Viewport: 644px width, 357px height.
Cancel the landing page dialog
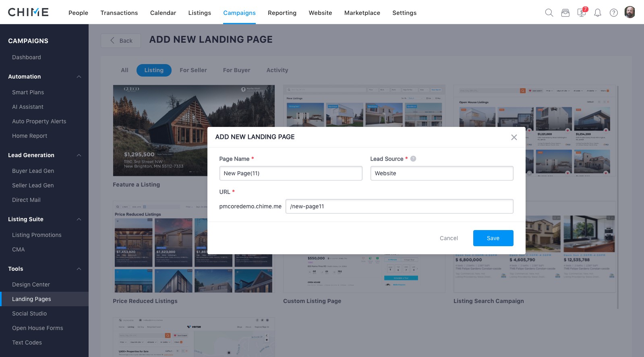(449, 238)
